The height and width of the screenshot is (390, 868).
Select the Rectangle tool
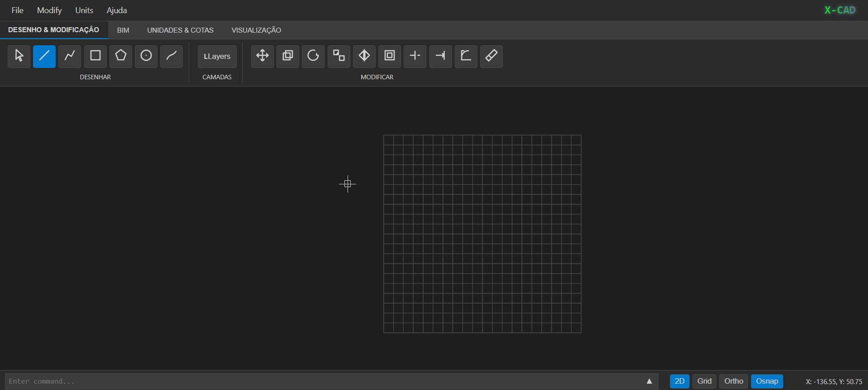click(95, 56)
